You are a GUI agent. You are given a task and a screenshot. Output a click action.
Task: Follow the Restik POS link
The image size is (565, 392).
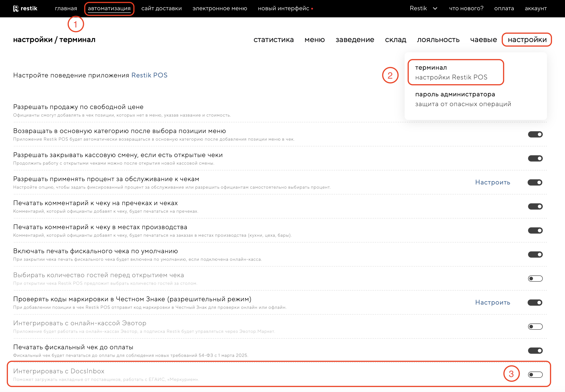click(x=149, y=75)
